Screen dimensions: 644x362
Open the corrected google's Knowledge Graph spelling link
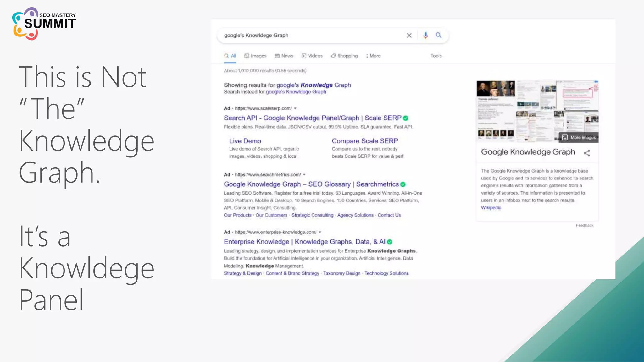314,85
